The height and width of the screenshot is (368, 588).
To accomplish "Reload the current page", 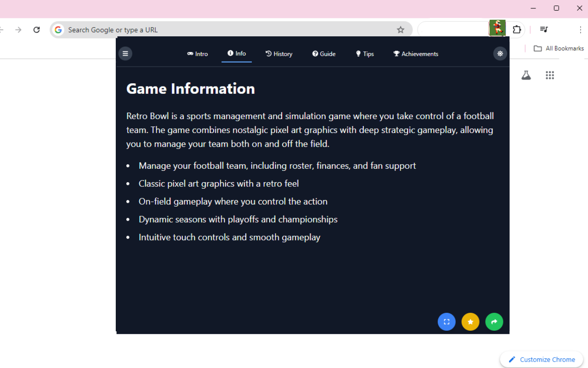I will point(37,30).
